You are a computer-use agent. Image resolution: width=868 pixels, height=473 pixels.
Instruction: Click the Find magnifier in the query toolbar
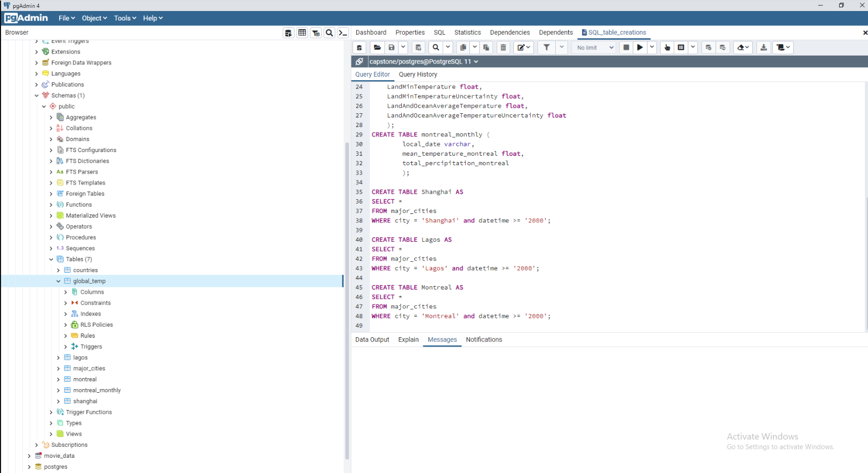pos(436,48)
